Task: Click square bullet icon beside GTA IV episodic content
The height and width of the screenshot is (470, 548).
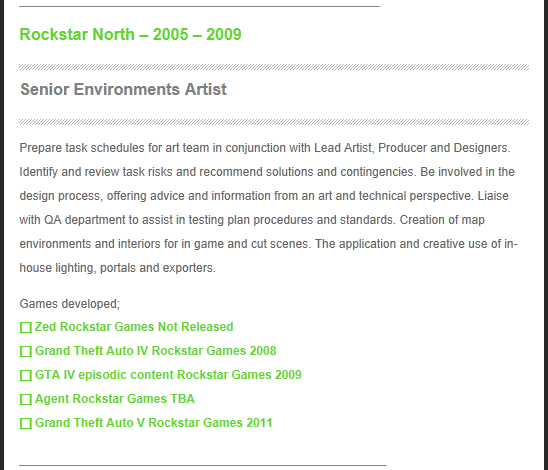Action: pos(26,375)
